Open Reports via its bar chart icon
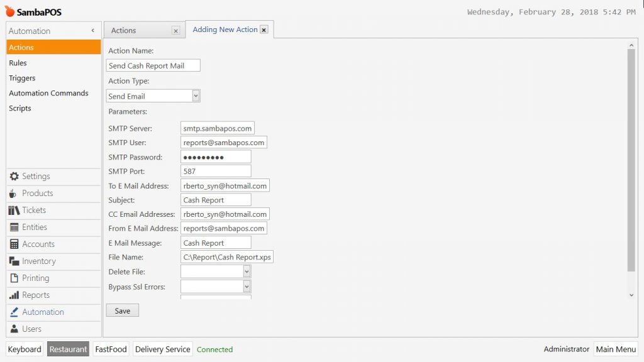 tap(14, 295)
